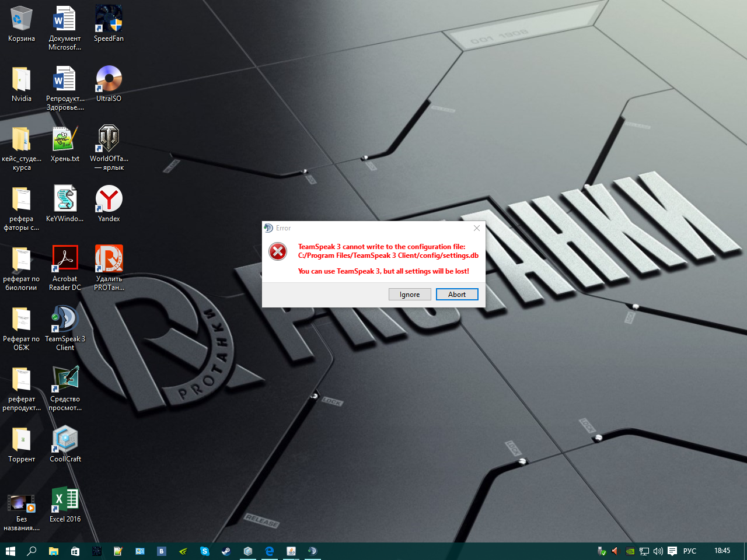The height and width of the screenshot is (560, 747).
Task: Click the Ignore button in error dialog
Action: click(410, 295)
